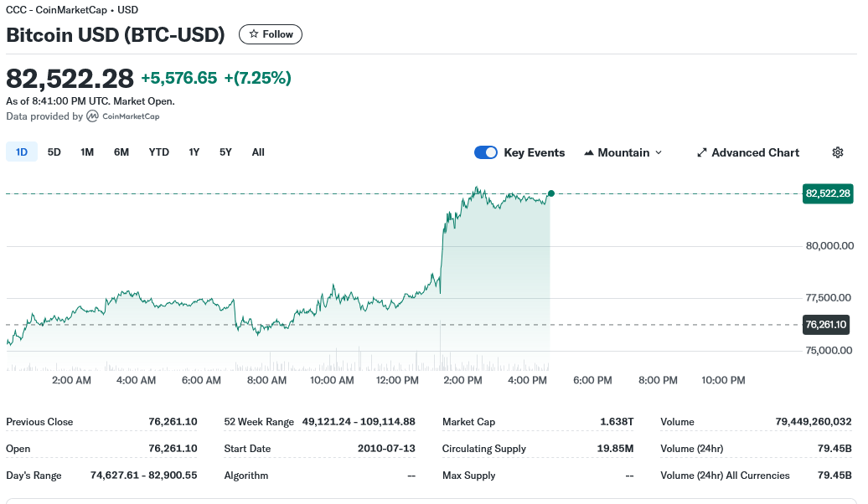This screenshot has height=504, width=868.
Task: Show the 1Y chart range
Action: [194, 152]
